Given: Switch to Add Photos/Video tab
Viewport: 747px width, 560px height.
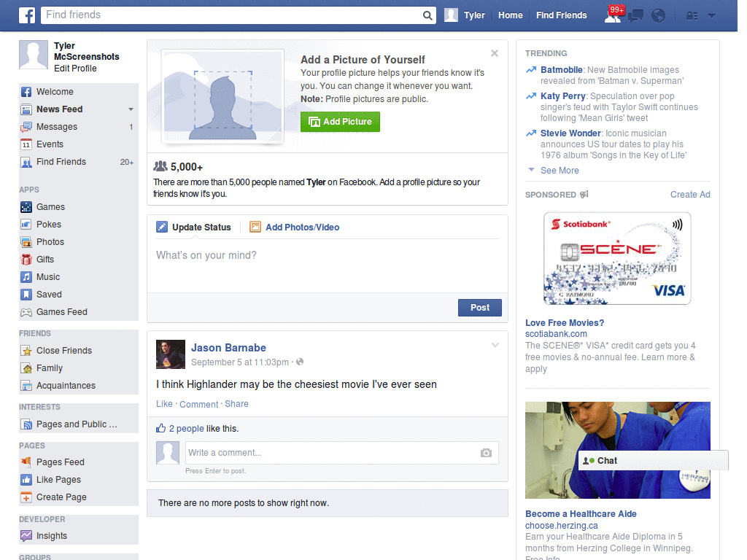Looking at the screenshot, I should (295, 227).
